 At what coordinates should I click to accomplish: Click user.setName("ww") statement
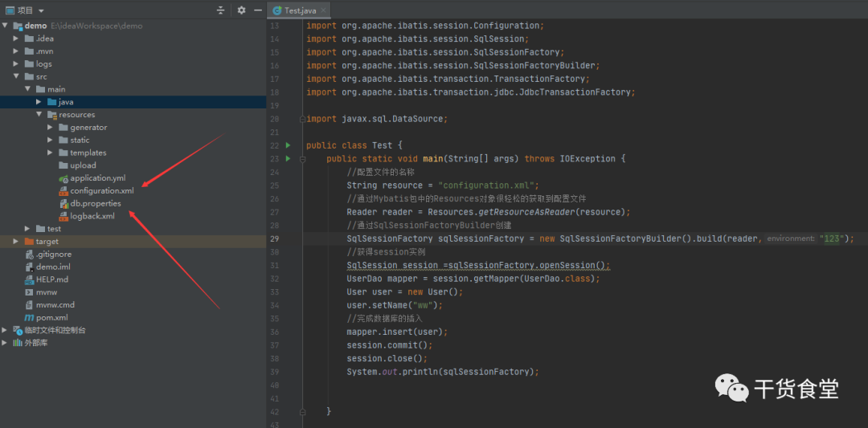click(395, 305)
